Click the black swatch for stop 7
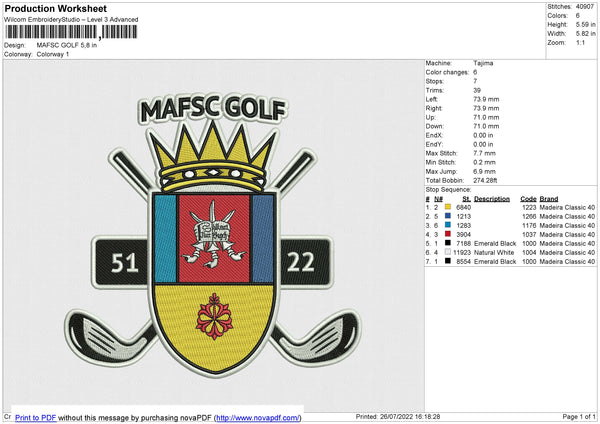The height and width of the screenshot is (424, 600). (448, 261)
